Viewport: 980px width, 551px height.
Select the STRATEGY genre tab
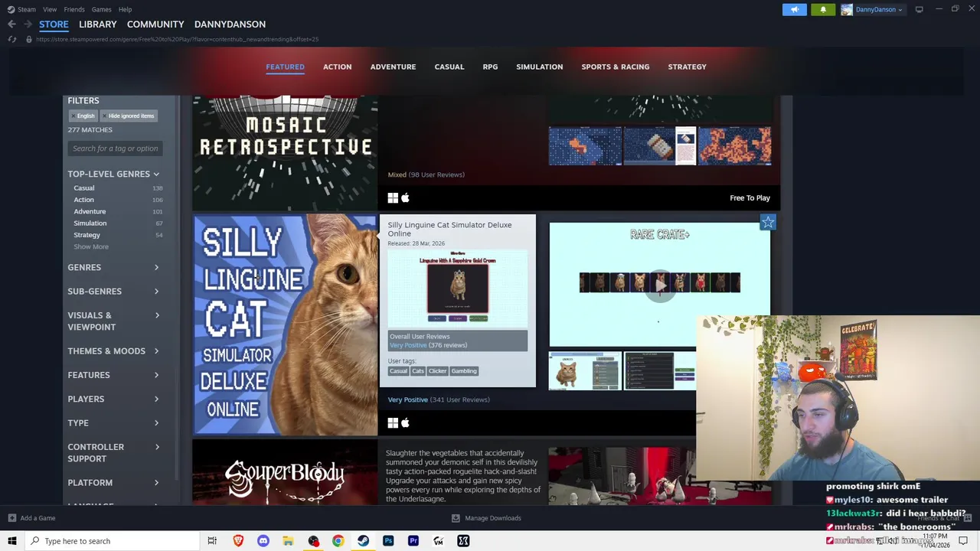pos(687,67)
